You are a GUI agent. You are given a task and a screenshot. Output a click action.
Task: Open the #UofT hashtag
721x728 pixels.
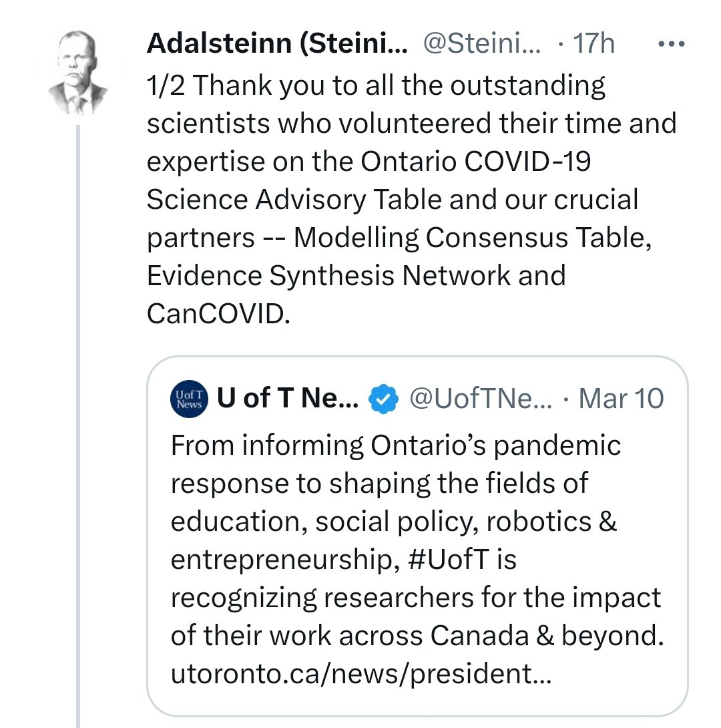tap(449, 558)
